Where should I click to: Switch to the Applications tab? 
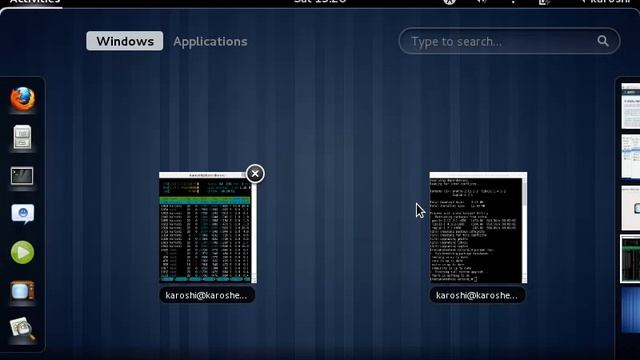click(210, 41)
